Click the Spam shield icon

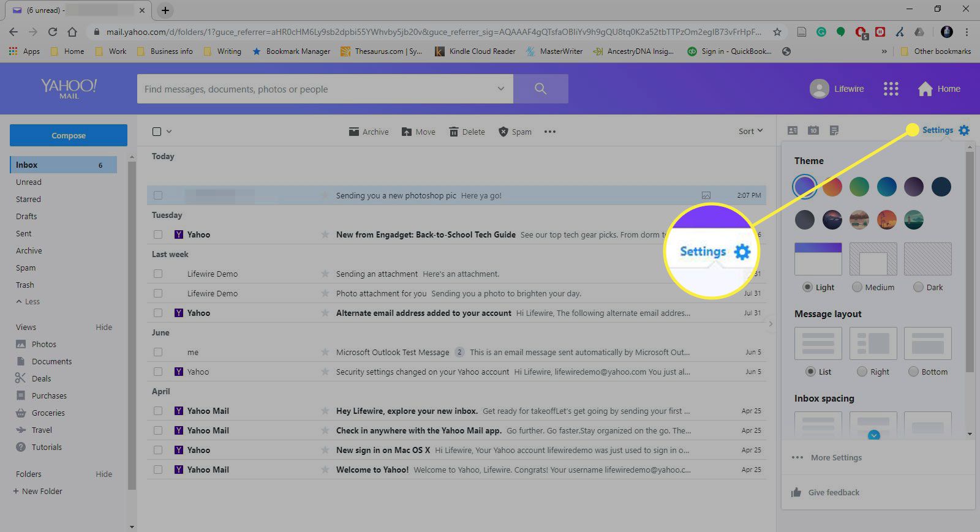pos(503,132)
